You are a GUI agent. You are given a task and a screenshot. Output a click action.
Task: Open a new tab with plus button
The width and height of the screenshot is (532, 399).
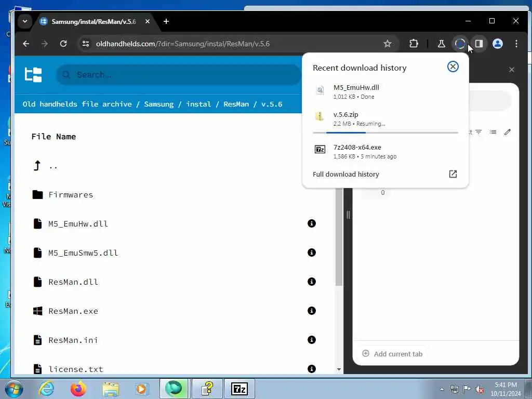[166, 21]
